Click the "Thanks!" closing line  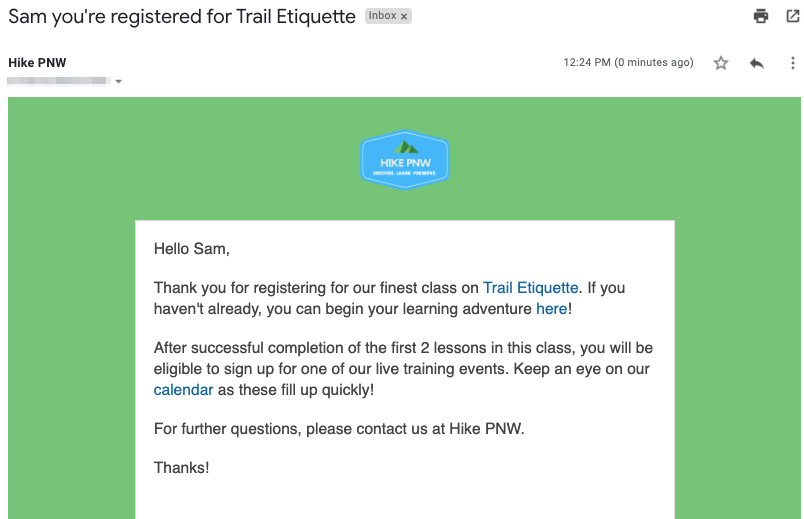(182, 467)
